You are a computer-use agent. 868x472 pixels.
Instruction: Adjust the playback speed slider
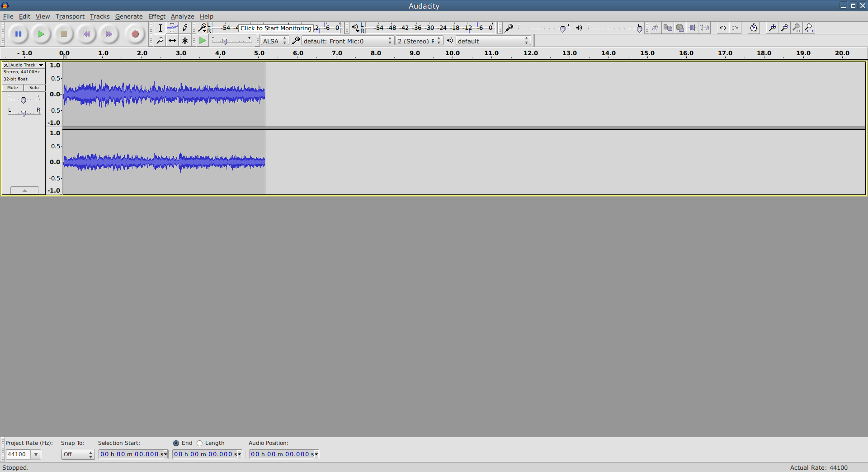click(x=225, y=42)
